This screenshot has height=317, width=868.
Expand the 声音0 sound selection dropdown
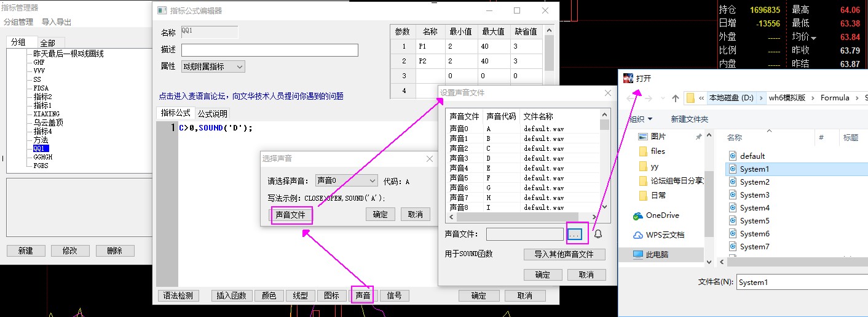coord(346,181)
